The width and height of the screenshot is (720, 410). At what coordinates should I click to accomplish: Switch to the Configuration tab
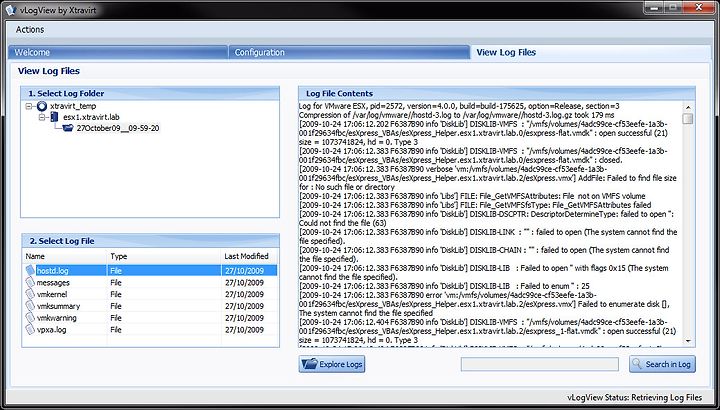(x=349, y=52)
